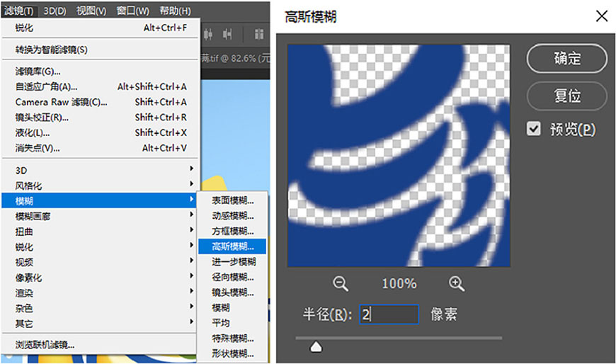Click the distribute icon in options bar
The image size is (616, 364).
tap(259, 35)
